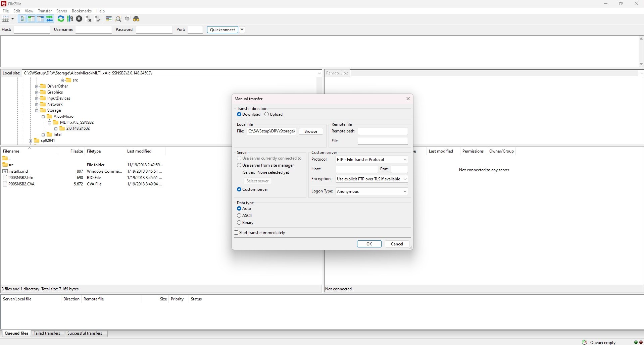644x345 pixels.
Task: Open the Encryption dropdown
Action: [371, 179]
